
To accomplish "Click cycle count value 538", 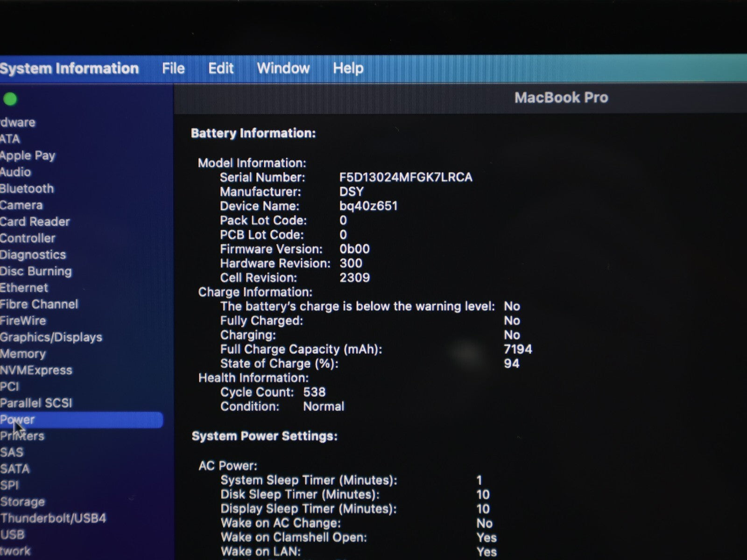I will pos(314,392).
